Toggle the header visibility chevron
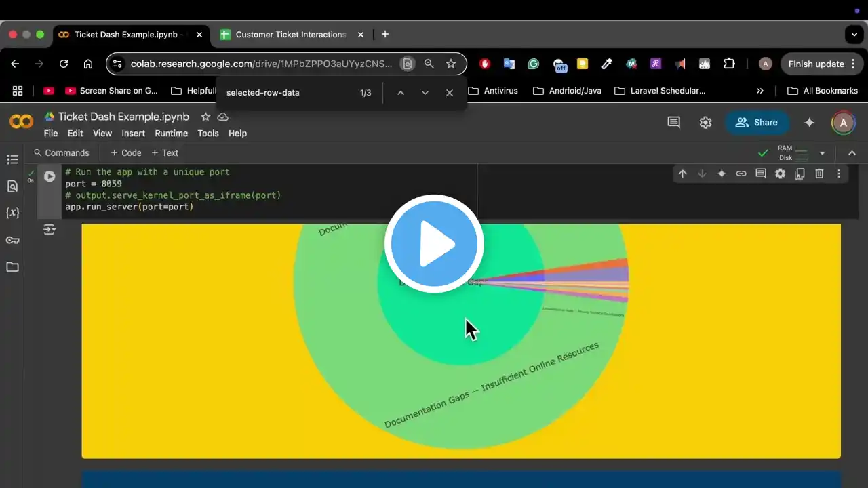Viewport: 868px width, 488px height. [852, 153]
